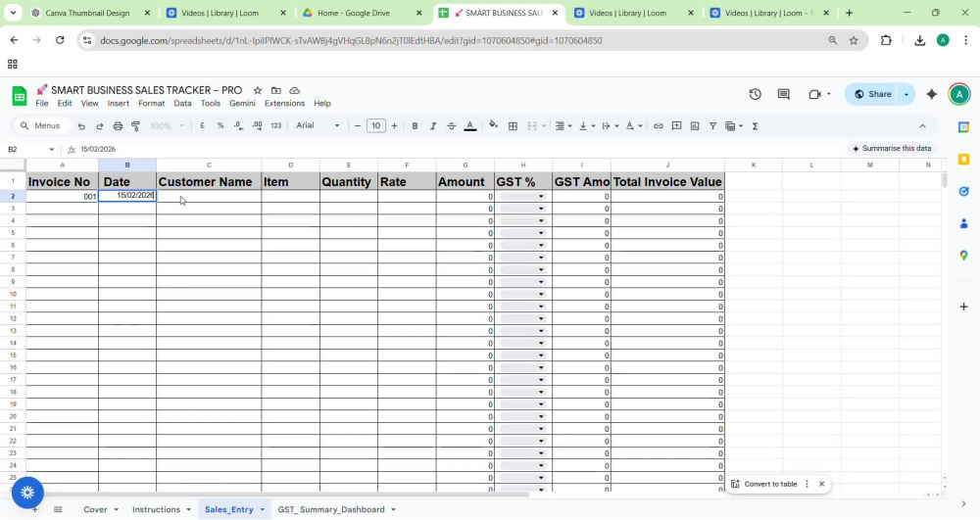The width and height of the screenshot is (980, 520).
Task: Open the fill colour picker
Action: pos(494,125)
